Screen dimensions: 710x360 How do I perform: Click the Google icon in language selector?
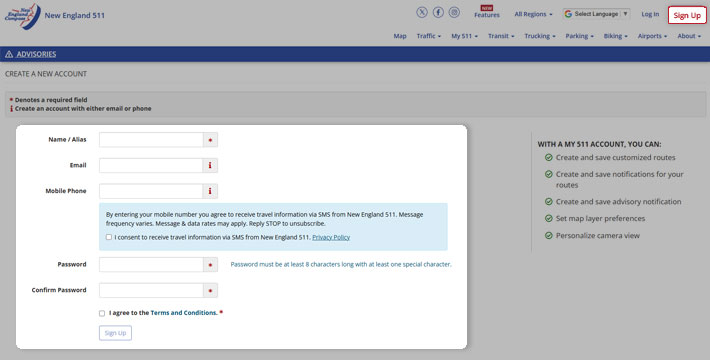point(568,14)
